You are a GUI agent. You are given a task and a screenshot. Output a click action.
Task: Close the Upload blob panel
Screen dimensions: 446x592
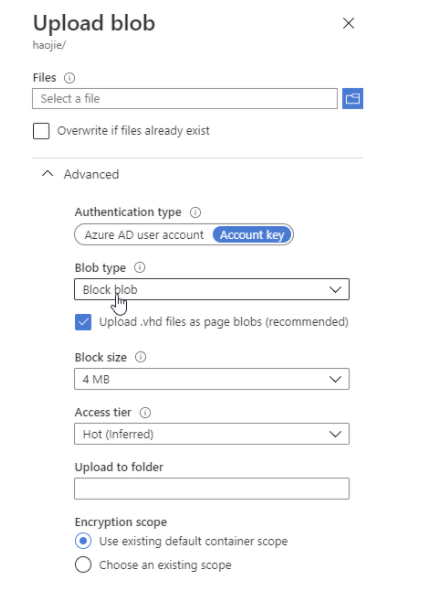click(348, 23)
